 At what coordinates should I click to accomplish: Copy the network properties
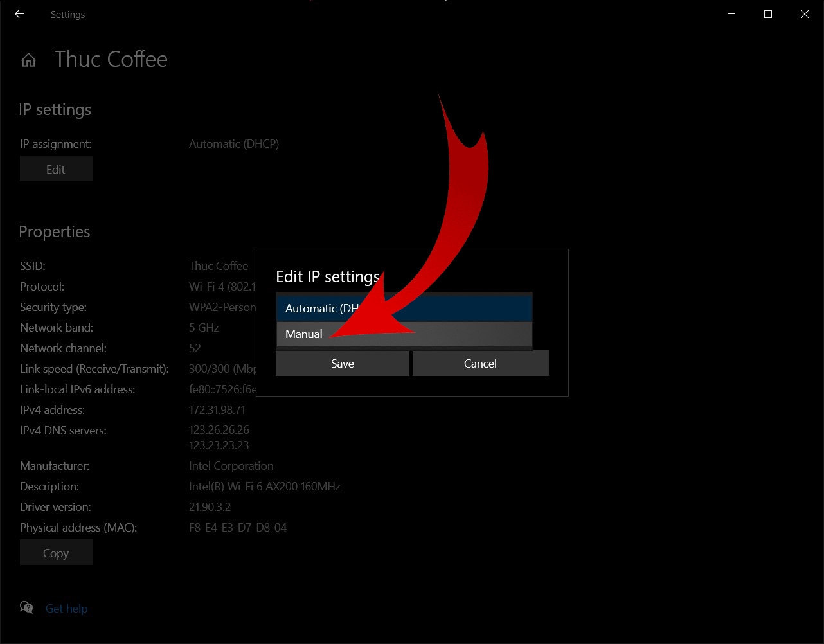tap(56, 553)
